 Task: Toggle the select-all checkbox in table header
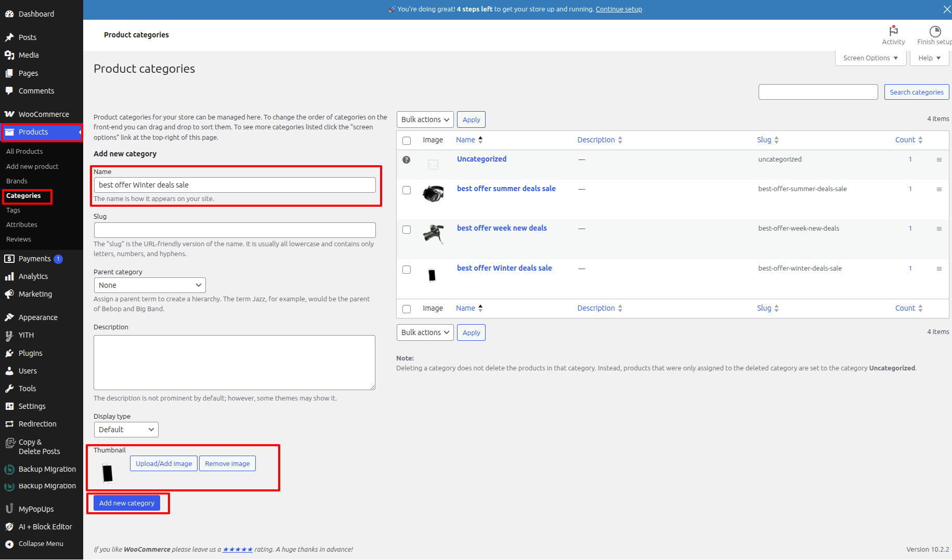pos(407,141)
